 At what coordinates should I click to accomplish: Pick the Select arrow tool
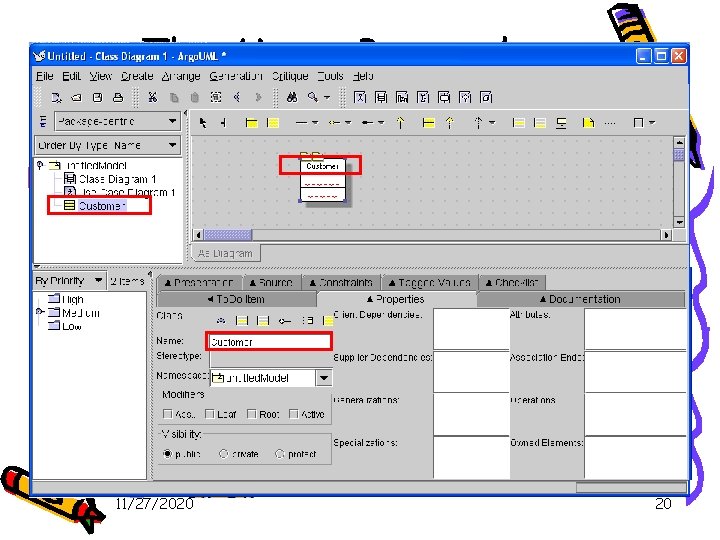point(202,123)
